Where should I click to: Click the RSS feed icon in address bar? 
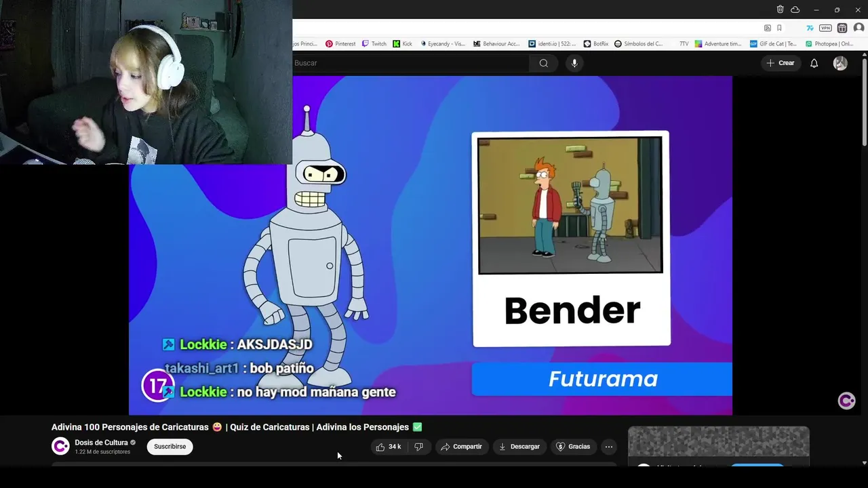[x=768, y=28]
